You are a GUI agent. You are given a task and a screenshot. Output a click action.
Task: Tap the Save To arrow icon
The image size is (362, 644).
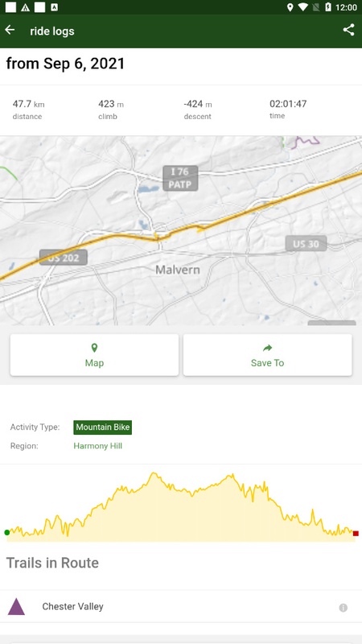click(268, 349)
